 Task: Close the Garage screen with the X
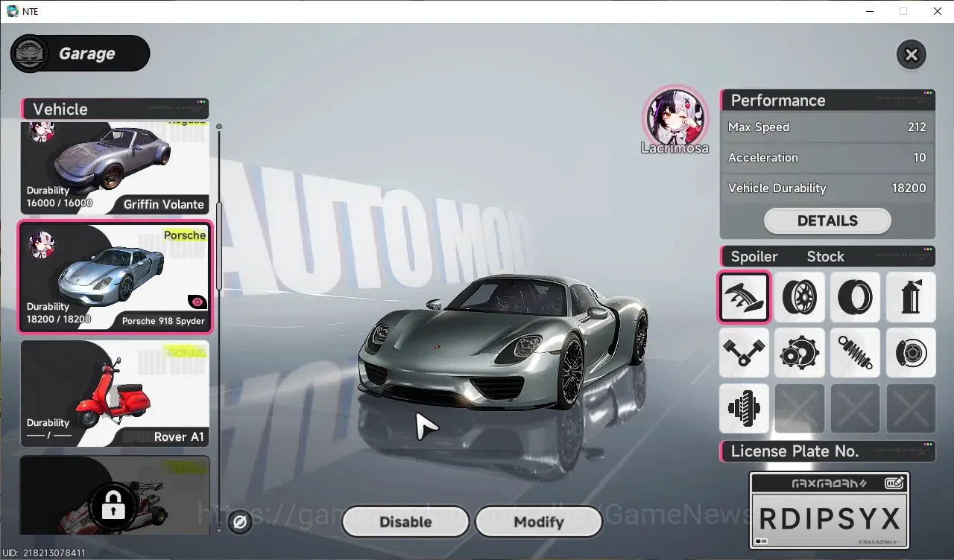click(911, 54)
